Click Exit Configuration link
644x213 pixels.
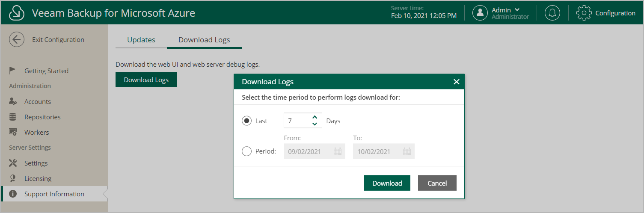58,40
